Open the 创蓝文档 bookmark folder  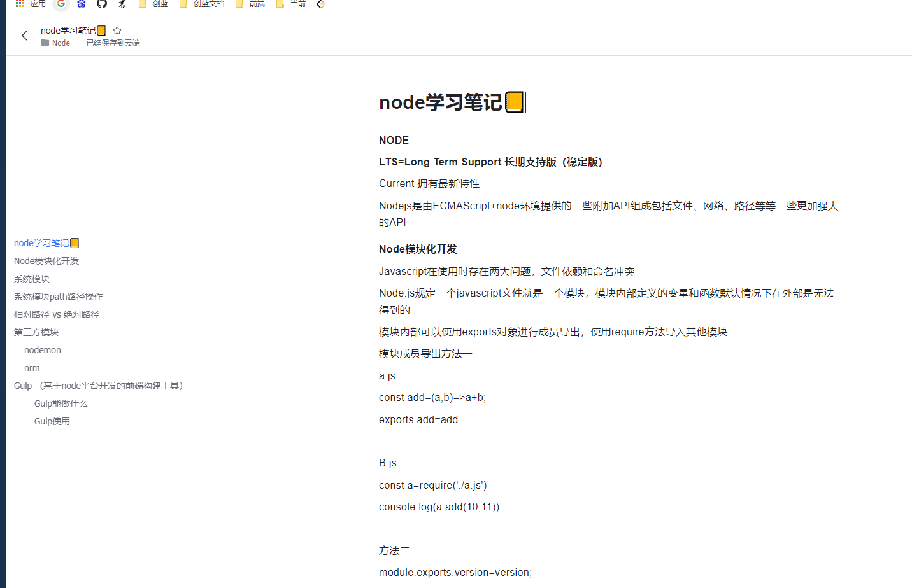[202, 4]
